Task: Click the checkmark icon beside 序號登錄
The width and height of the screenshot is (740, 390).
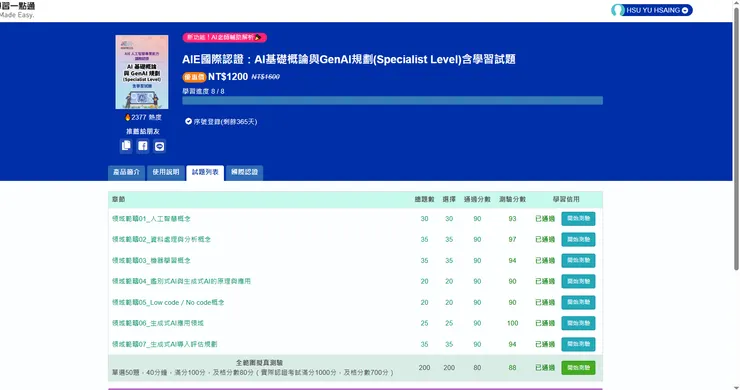Action: [x=188, y=121]
